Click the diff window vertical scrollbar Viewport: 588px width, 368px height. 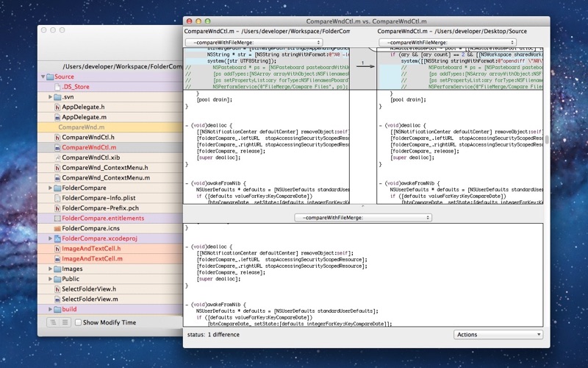point(547,140)
